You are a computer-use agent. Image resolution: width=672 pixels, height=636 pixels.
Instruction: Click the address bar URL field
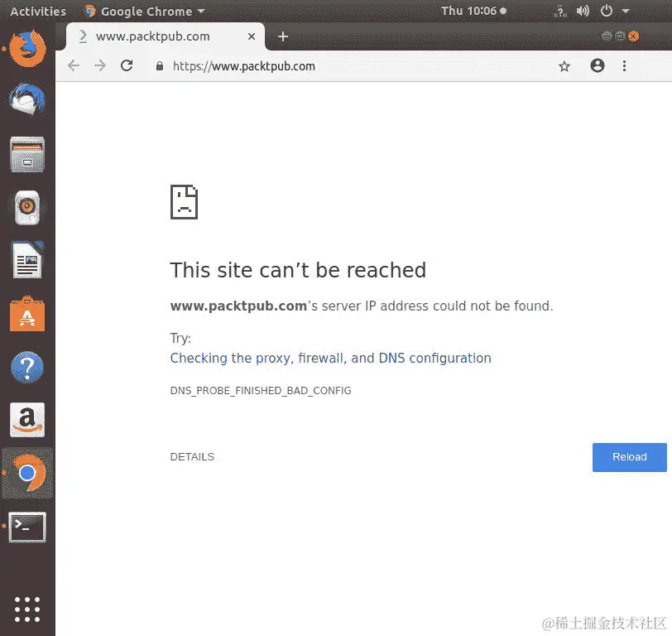[352, 66]
